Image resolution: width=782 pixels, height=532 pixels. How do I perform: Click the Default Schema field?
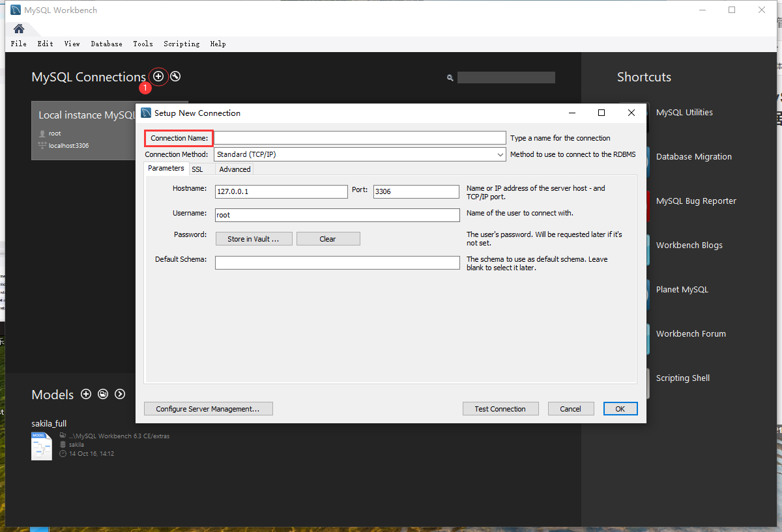pyautogui.click(x=338, y=262)
